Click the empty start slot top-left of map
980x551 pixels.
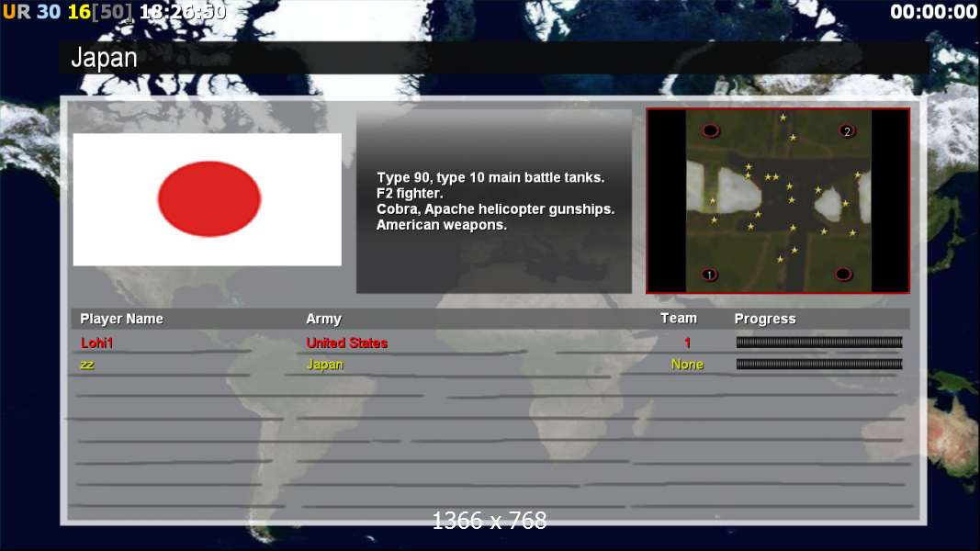point(711,130)
